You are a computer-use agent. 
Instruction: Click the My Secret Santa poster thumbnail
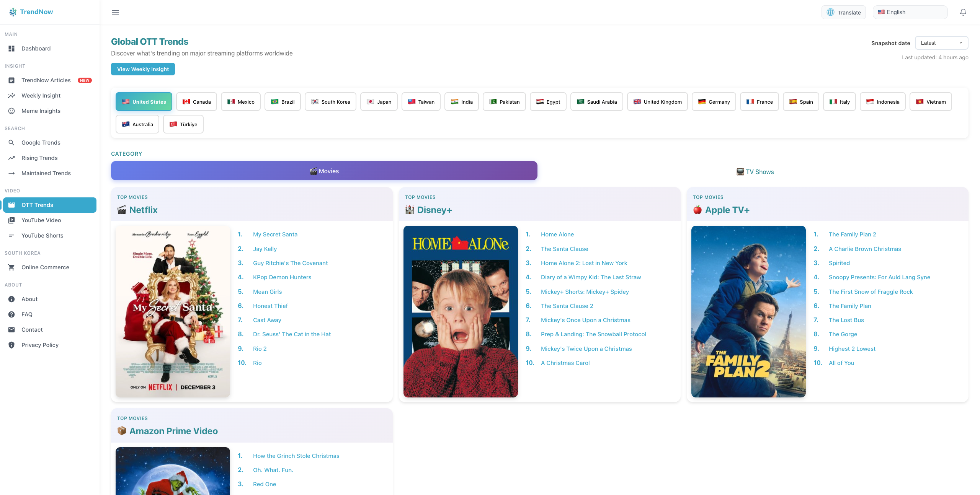(172, 311)
